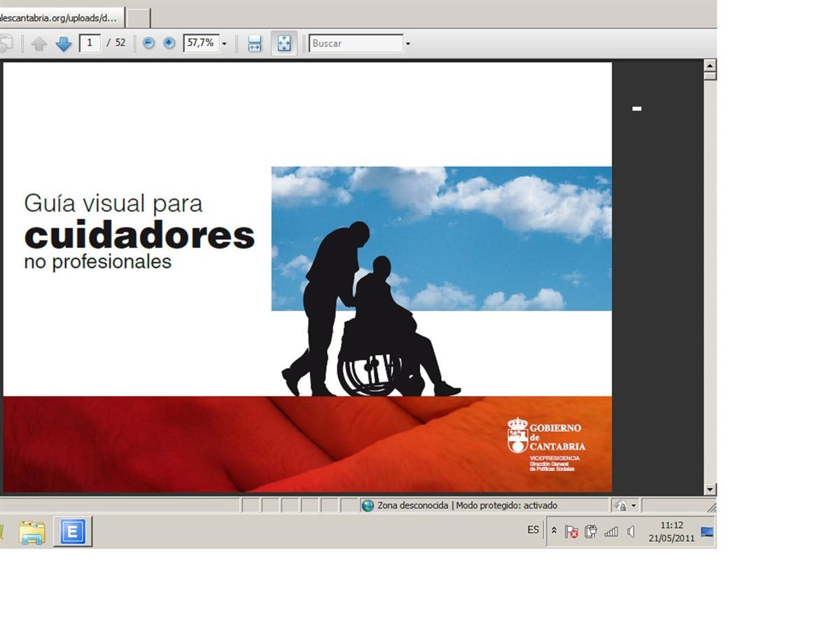
Task: Click the Buscar search field
Action: (356, 43)
